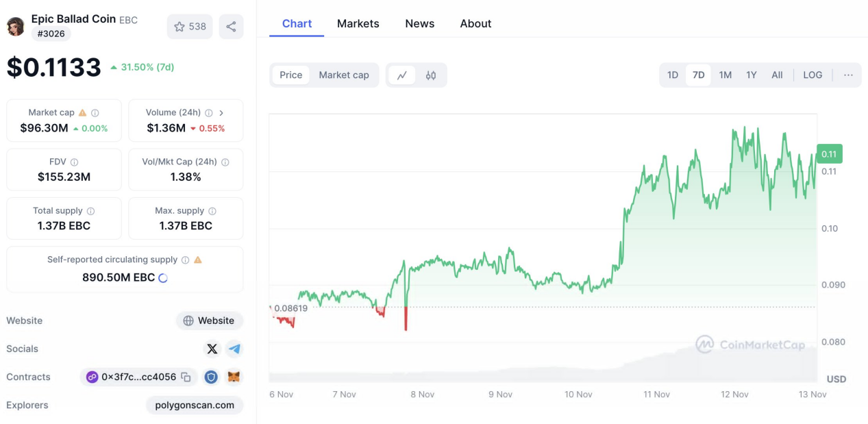Select the Market cap chart mode

[344, 75]
